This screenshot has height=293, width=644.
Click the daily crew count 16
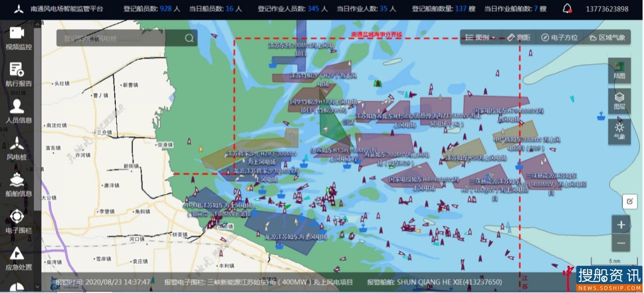pos(229,9)
